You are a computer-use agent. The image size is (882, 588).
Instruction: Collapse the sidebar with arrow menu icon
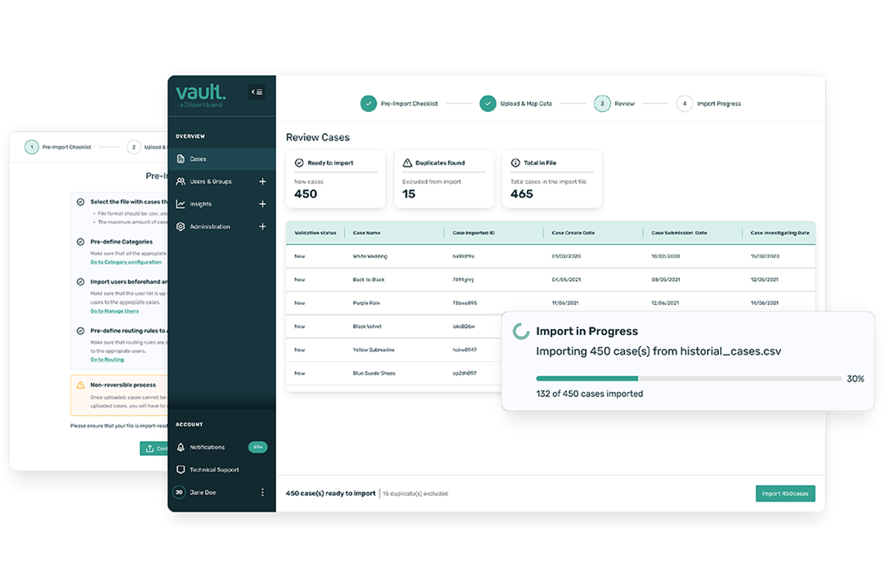257,92
